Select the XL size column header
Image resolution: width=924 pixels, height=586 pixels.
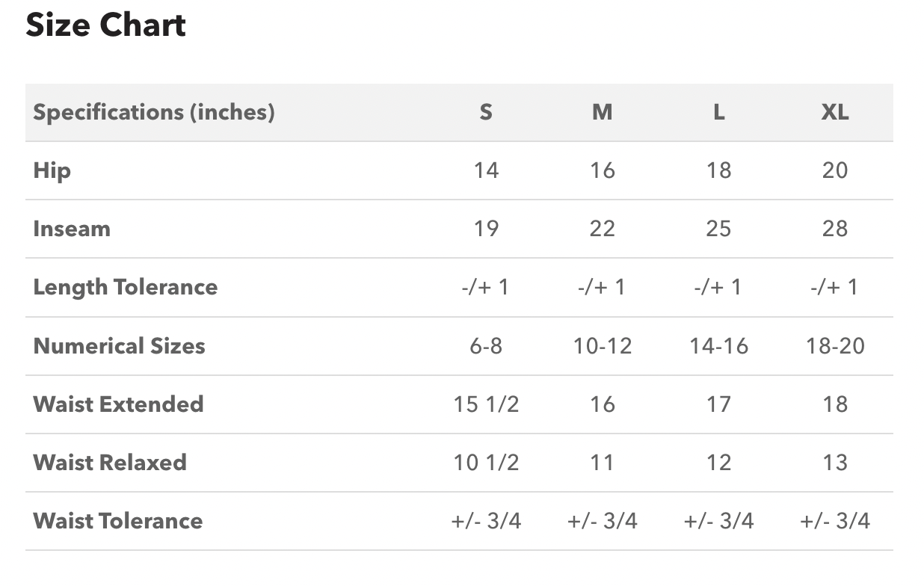click(834, 112)
